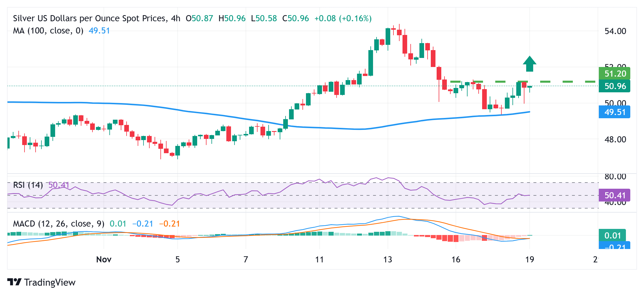
Task: Click the TradingView logo
Action: (15, 282)
